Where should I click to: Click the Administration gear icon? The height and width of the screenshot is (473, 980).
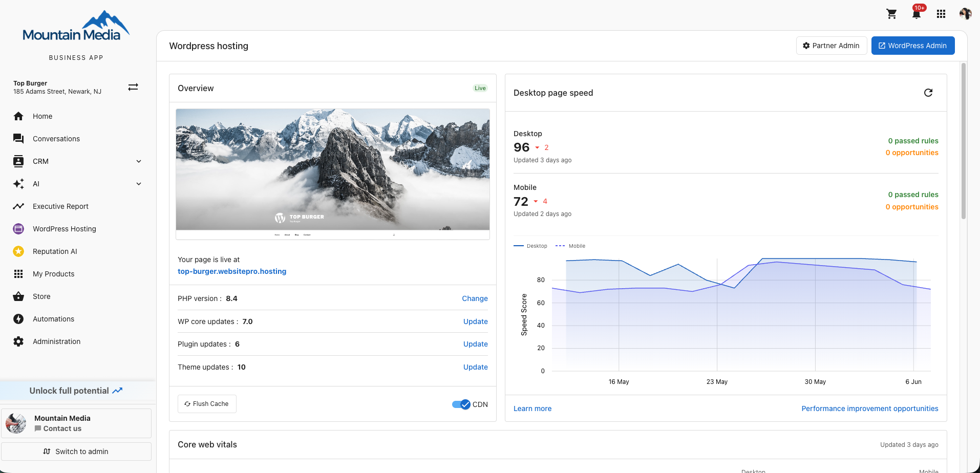tap(18, 341)
